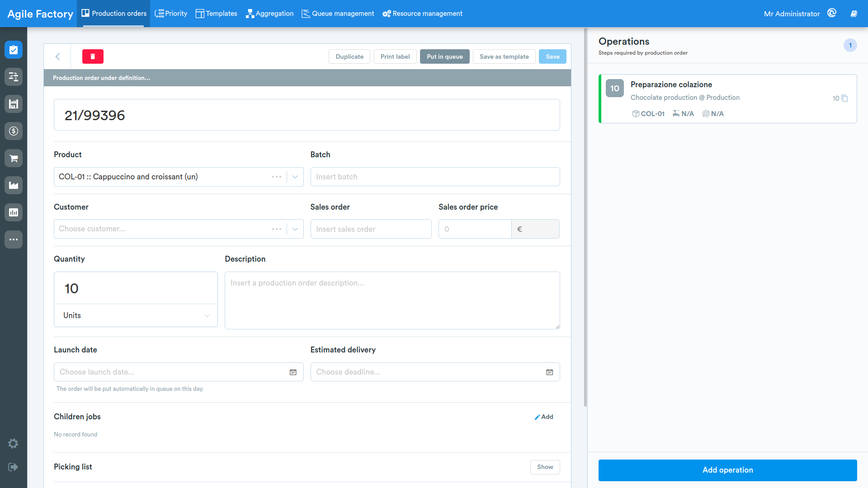Expand the Customer dropdown arrow

(295, 229)
